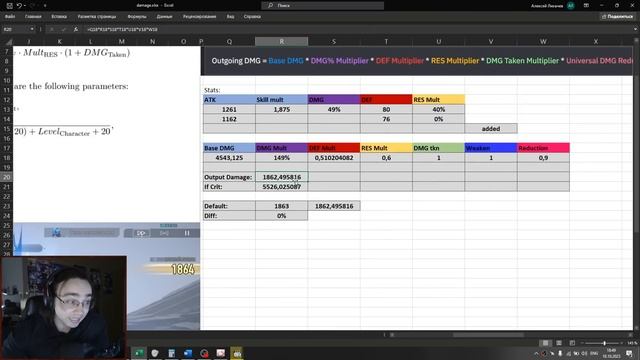Select row 20 header

pos(6,177)
